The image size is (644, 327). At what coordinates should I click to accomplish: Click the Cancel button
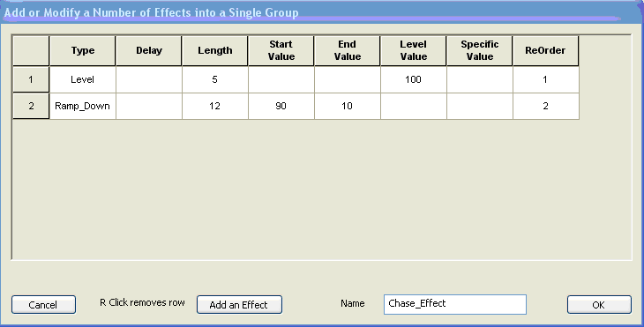tap(43, 304)
